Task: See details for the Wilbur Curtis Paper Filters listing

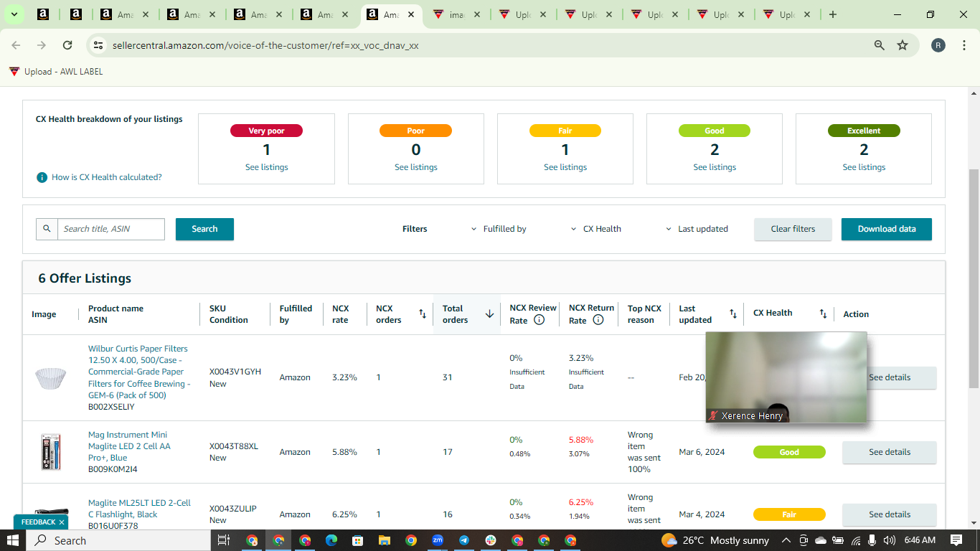Action: point(901,377)
